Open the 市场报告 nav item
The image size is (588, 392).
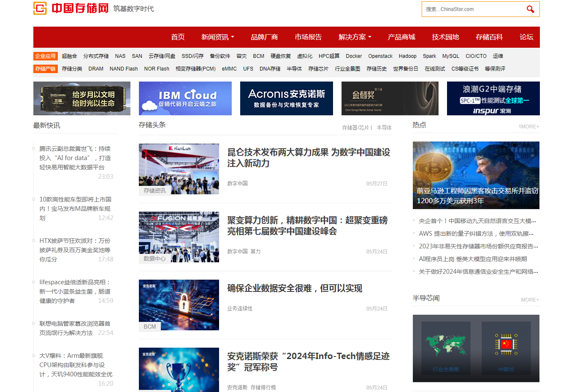[308, 37]
